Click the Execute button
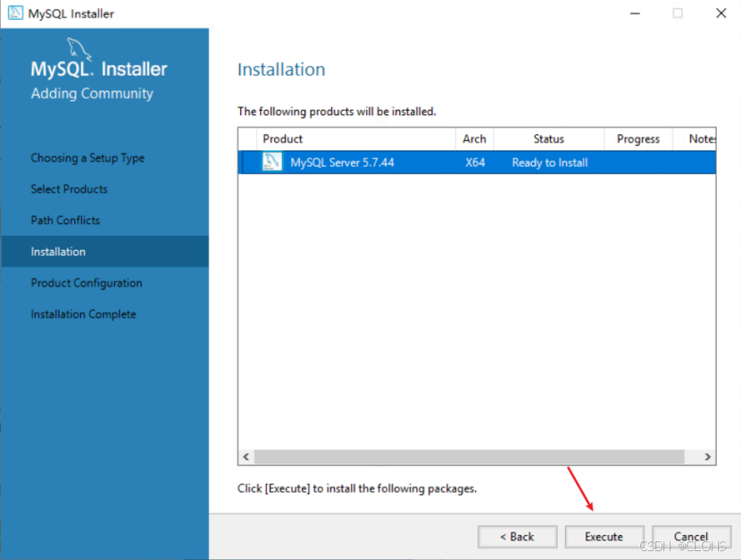This screenshot has height=560, width=741. [x=604, y=537]
